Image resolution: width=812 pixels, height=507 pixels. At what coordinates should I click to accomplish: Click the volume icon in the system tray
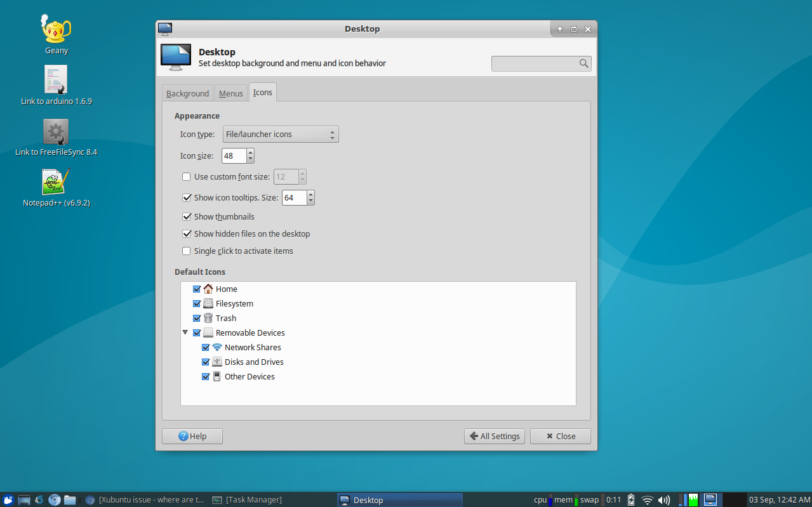tap(664, 499)
